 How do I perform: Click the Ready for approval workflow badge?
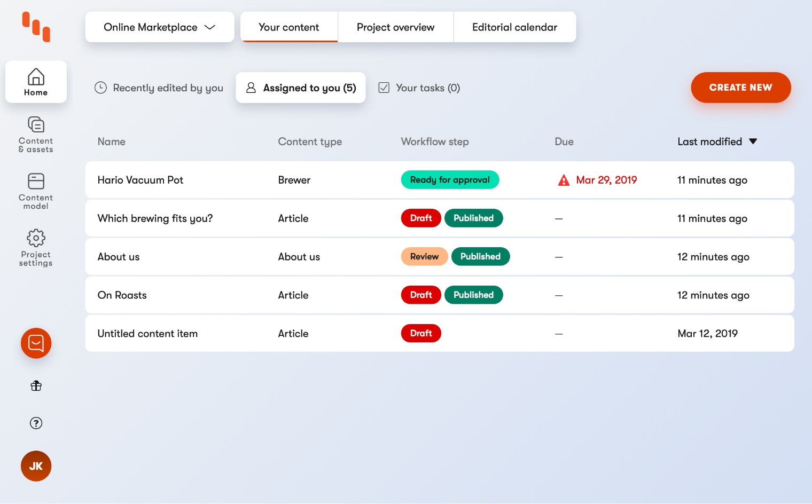click(450, 180)
